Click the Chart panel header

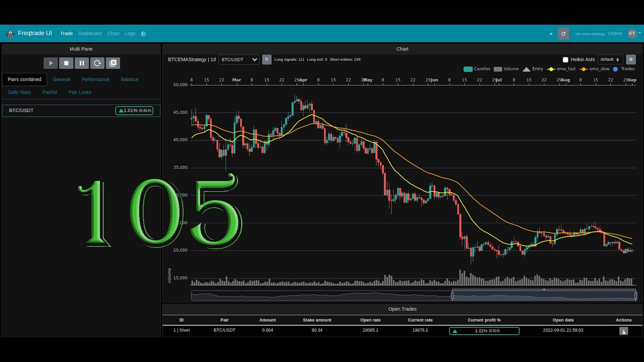(x=403, y=49)
